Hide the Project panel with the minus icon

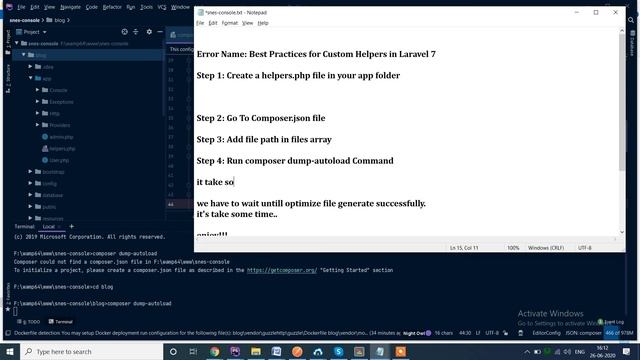[160, 32]
